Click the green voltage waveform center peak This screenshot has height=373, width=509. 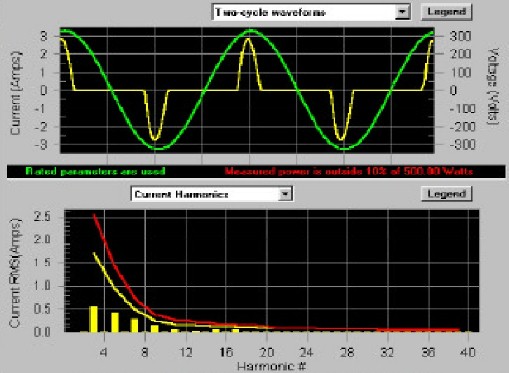(x=250, y=31)
